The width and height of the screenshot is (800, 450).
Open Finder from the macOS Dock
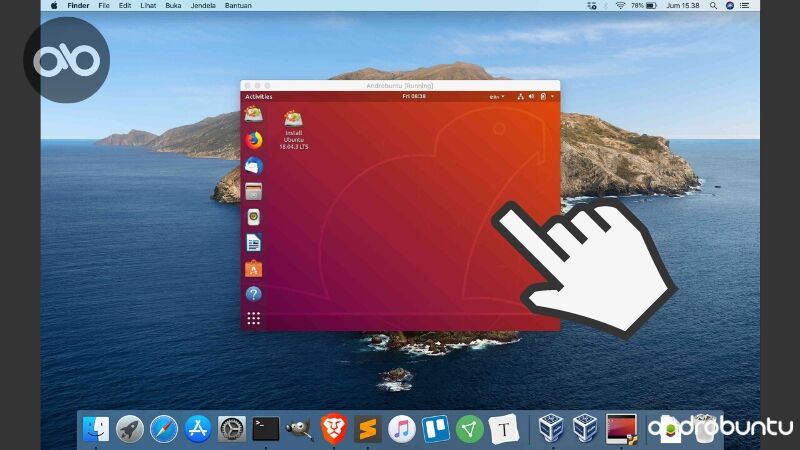96,429
